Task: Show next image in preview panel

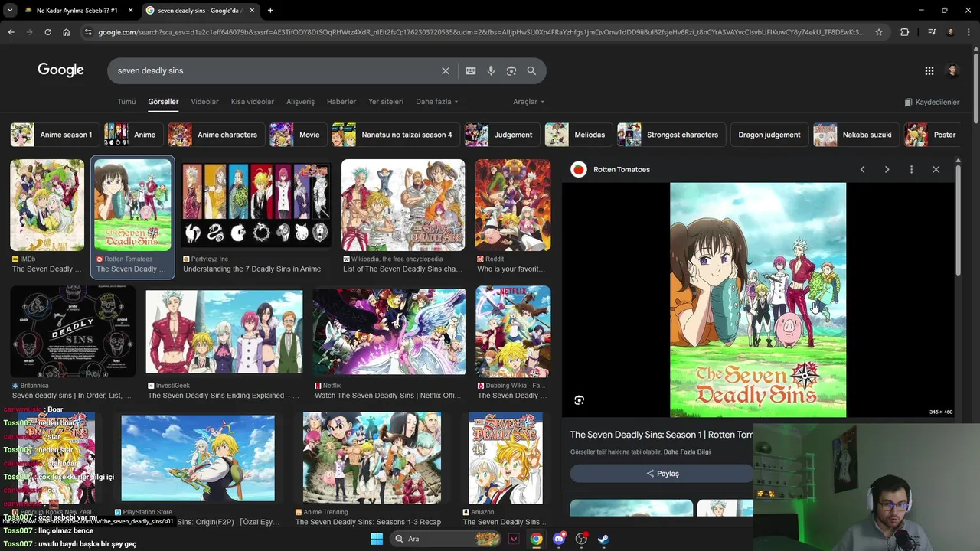Action: tap(887, 169)
